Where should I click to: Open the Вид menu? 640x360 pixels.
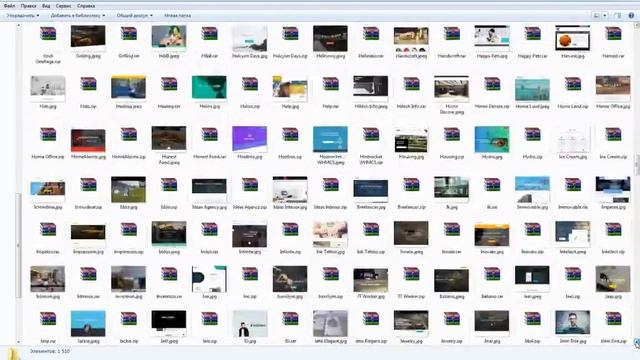(x=46, y=6)
